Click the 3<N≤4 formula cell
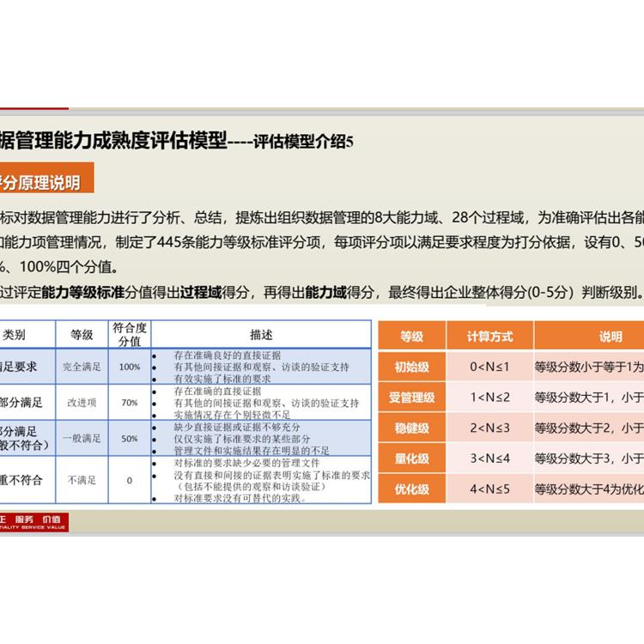The height and width of the screenshot is (644, 644). [x=490, y=459]
